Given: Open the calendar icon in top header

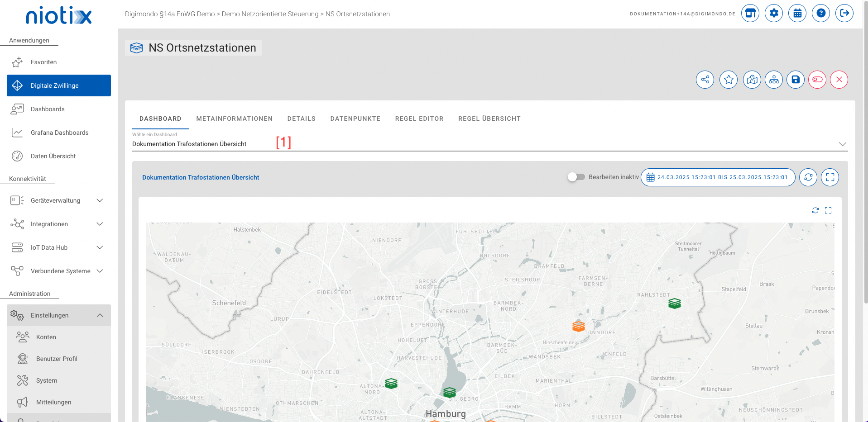Looking at the screenshot, I should (x=797, y=13).
